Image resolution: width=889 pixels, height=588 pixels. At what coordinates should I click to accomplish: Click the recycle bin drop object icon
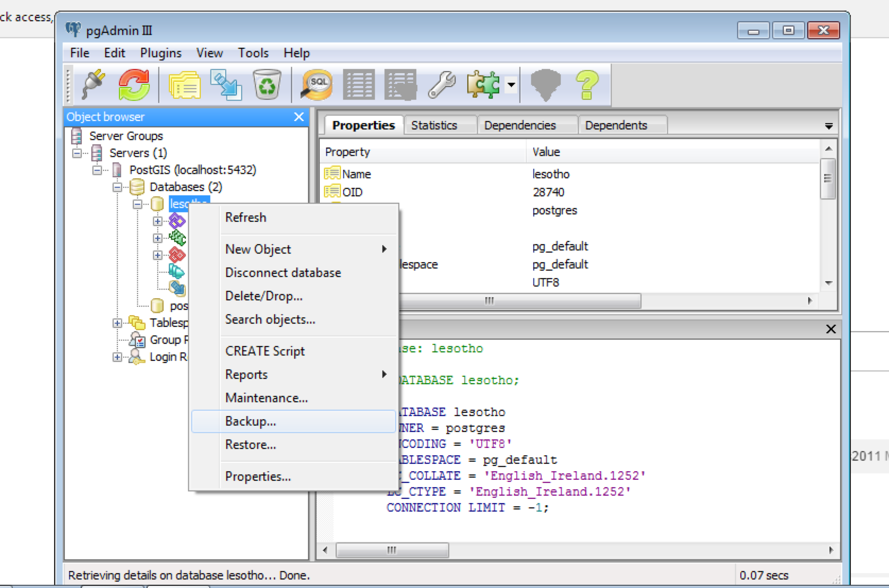(267, 85)
